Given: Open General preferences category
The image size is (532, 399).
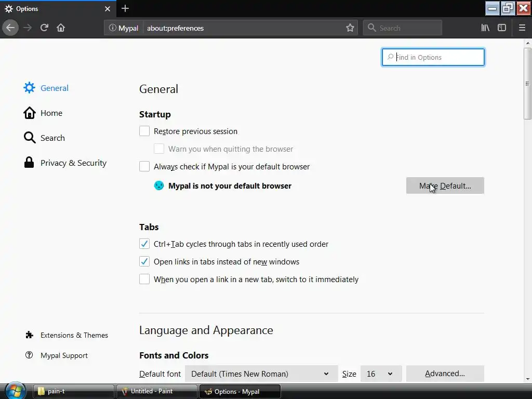Looking at the screenshot, I should point(46,88).
